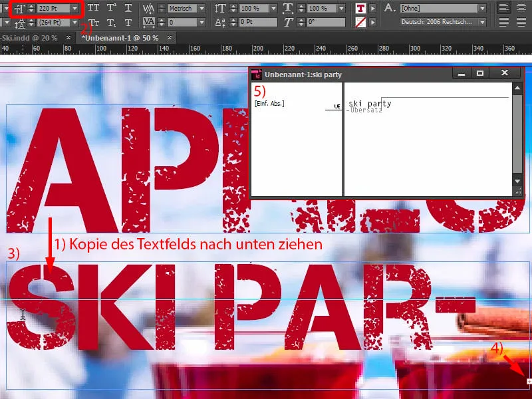Close the Ski.indd document tab

coord(68,38)
